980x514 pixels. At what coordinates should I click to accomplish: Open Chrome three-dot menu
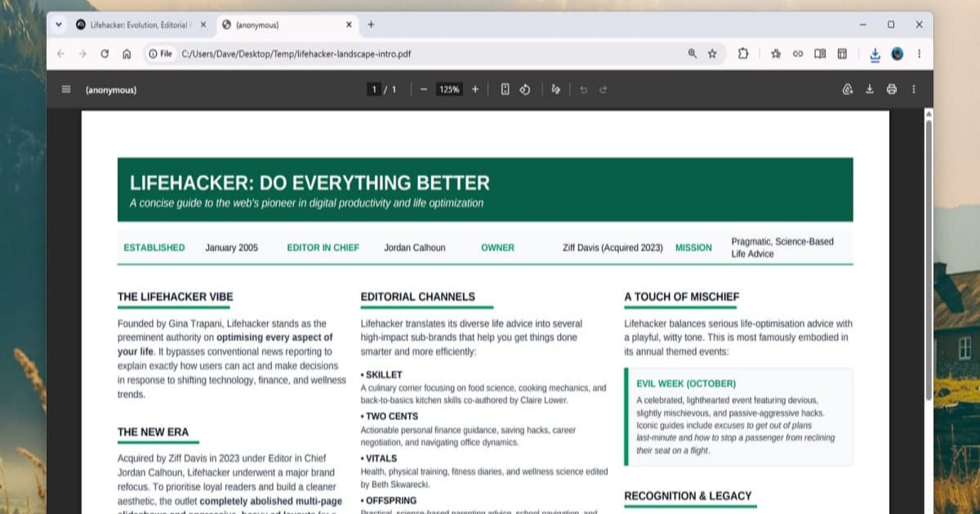920,54
